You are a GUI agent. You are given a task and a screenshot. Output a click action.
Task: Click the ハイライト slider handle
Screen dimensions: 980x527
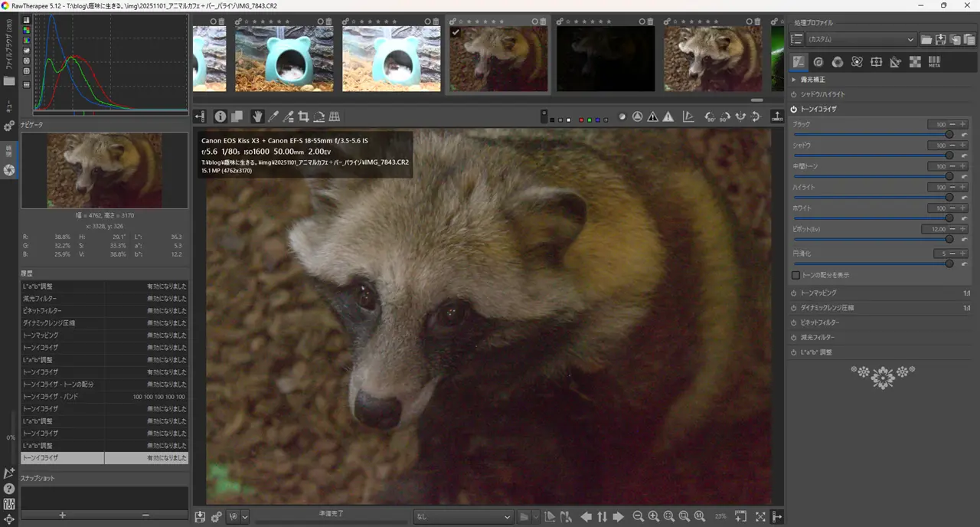pos(949,197)
